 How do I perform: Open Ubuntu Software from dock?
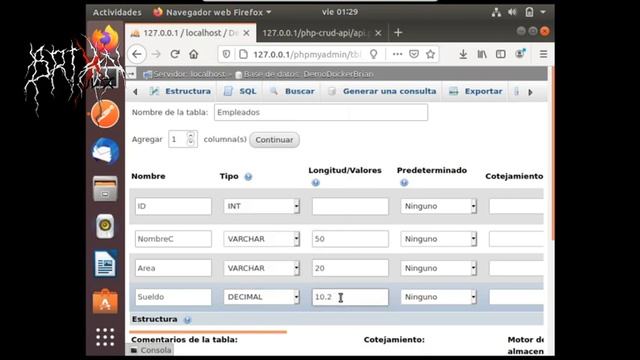point(105,301)
